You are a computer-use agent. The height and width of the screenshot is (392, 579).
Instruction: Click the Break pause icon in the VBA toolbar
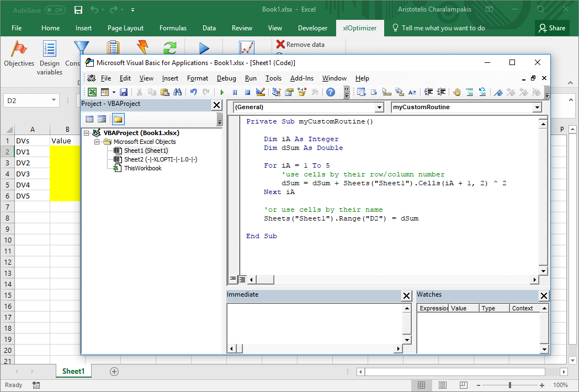coord(235,92)
